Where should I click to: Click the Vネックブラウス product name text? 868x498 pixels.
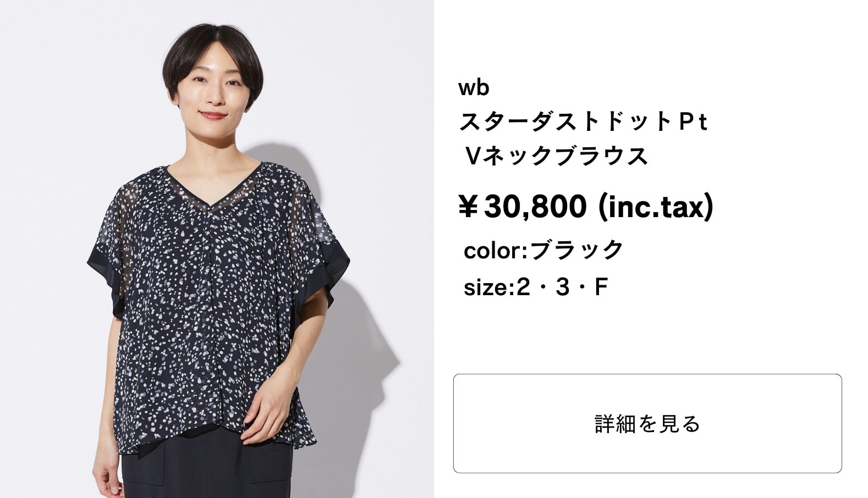click(x=557, y=156)
